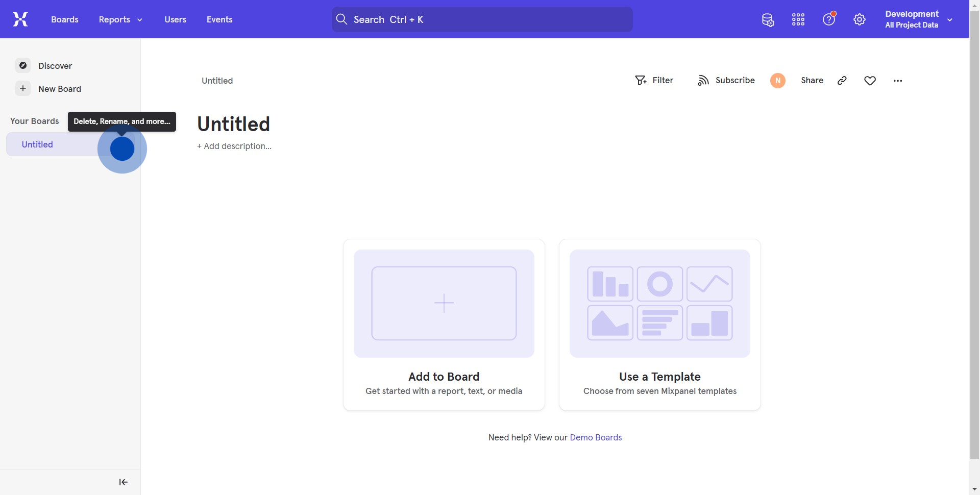This screenshot has height=495, width=980.
Task: Open the help question mark icon
Action: [829, 19]
